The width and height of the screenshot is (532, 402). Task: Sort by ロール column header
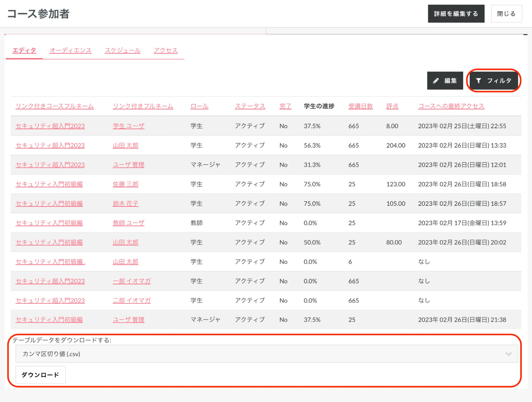point(199,106)
